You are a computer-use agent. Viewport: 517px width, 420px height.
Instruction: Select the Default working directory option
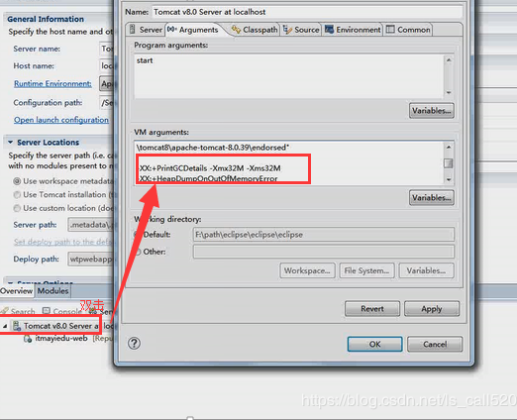tap(154, 235)
